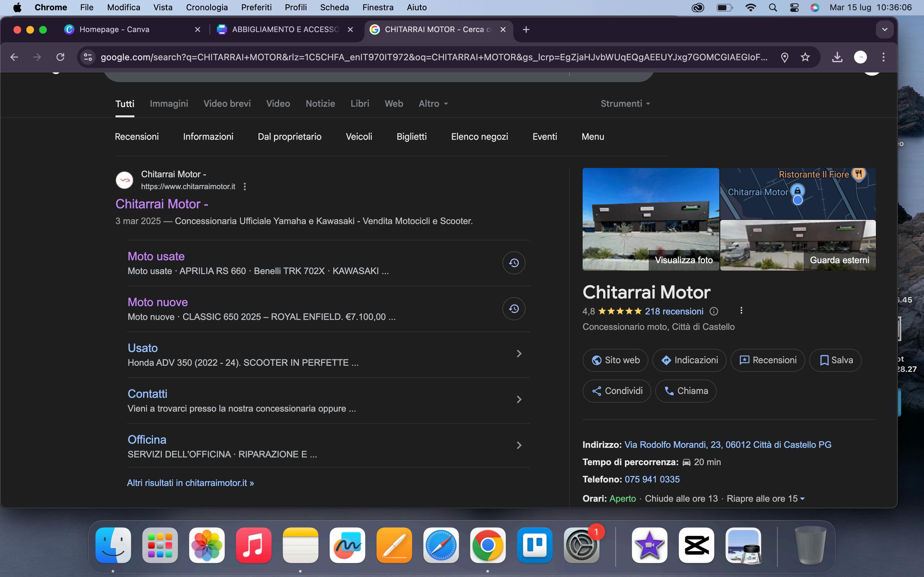The width and height of the screenshot is (924, 577).
Task: Reload the page with refresh icon
Action: tap(60, 57)
